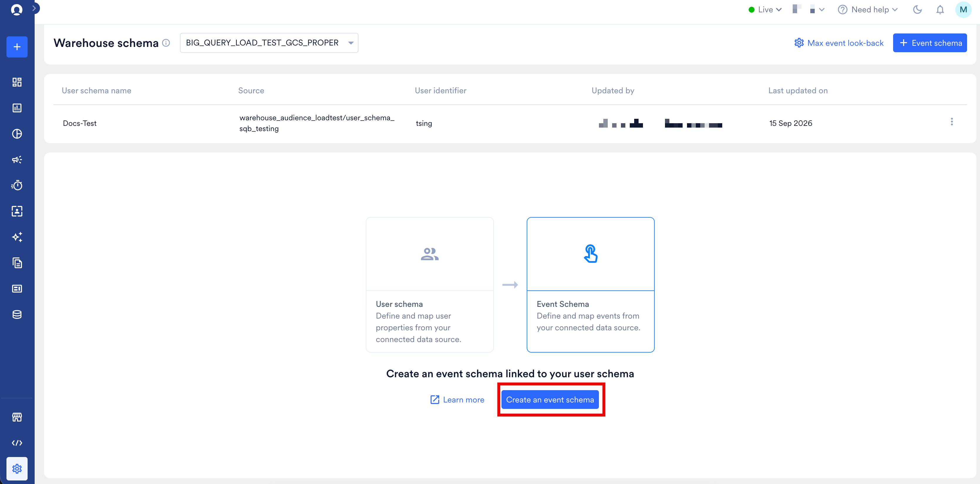980x484 pixels.
Task: Open the Need help dropdown
Action: 868,9
